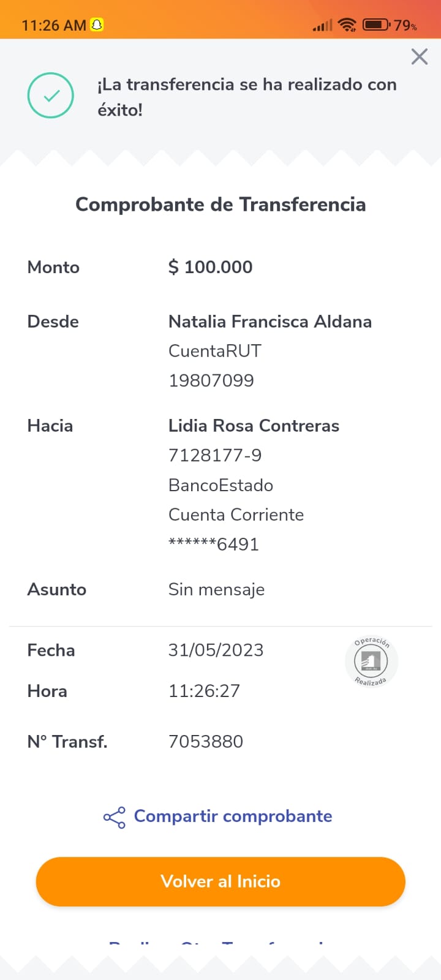The height and width of the screenshot is (980, 441).
Task: Tap the Operación Realizada stamp icon
Action: [371, 661]
